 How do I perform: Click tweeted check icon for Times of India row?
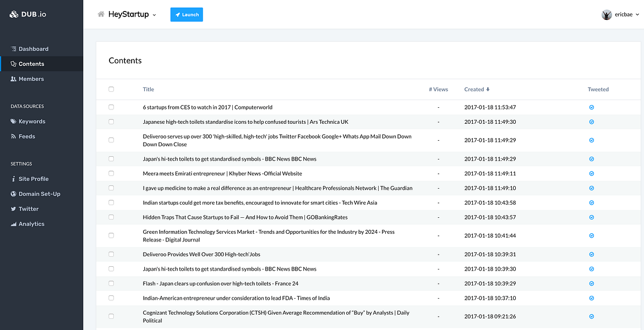(592, 298)
